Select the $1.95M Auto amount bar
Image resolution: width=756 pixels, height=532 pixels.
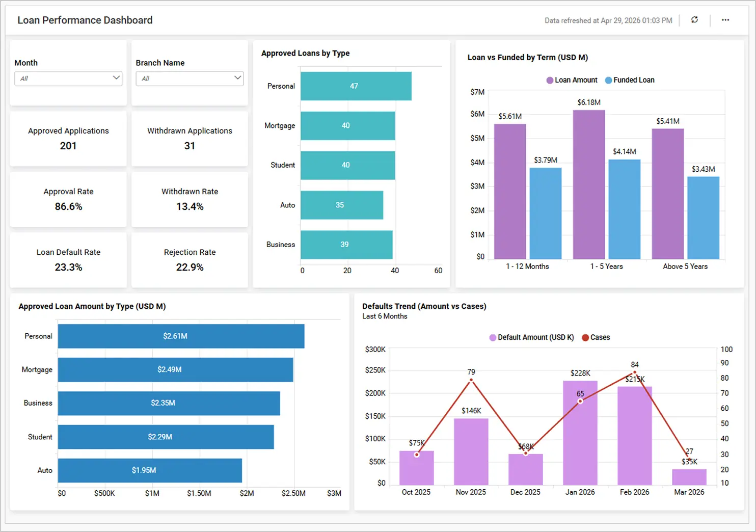coord(150,470)
